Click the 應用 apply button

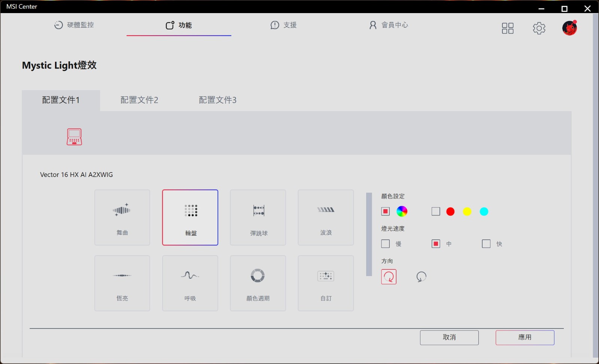point(525,337)
